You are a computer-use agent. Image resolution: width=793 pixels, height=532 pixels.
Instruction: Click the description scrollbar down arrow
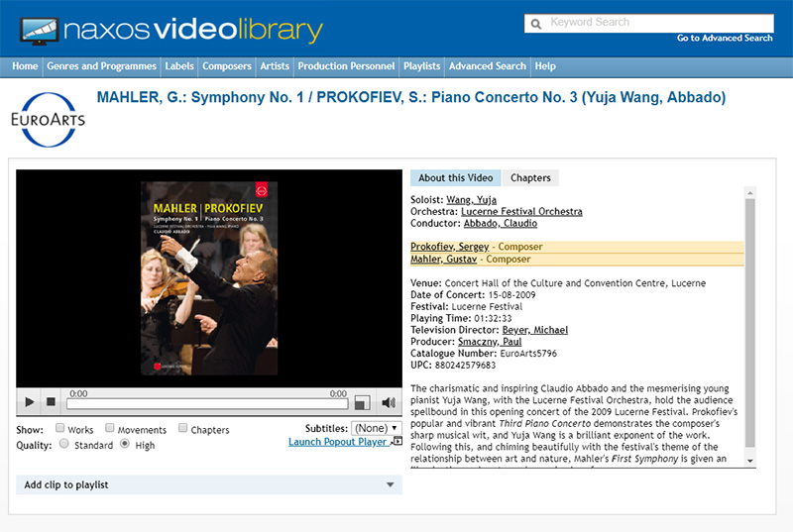point(750,461)
